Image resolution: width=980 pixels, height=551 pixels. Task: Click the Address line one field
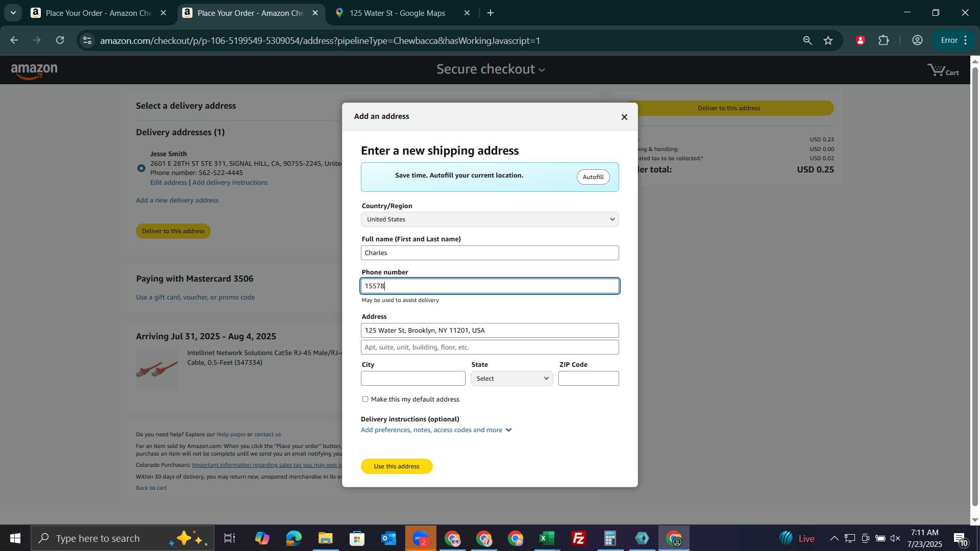tap(489, 331)
